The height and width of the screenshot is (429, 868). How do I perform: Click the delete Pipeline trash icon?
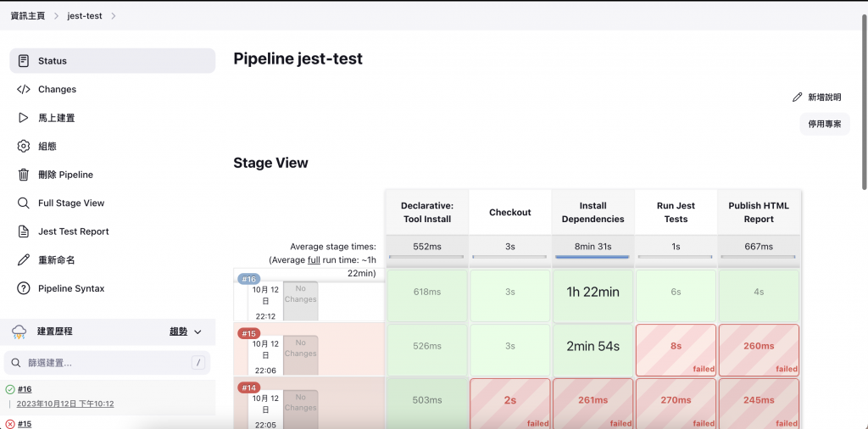coord(24,175)
